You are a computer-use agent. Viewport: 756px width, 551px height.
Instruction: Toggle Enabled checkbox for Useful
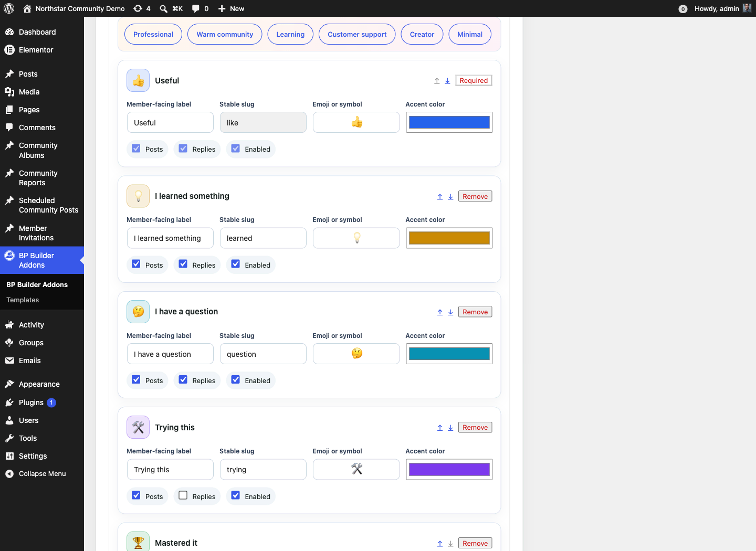(x=236, y=149)
